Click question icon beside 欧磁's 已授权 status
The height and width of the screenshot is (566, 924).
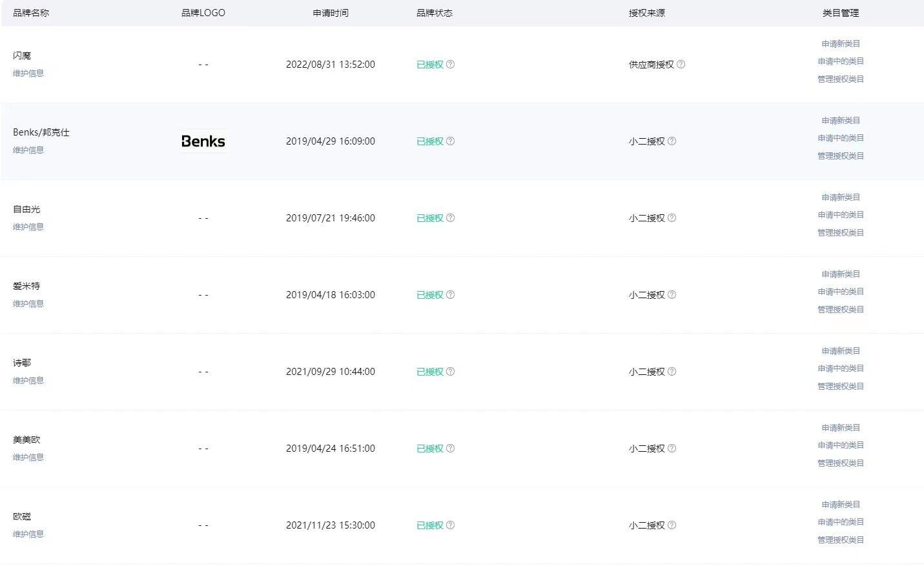[451, 525]
